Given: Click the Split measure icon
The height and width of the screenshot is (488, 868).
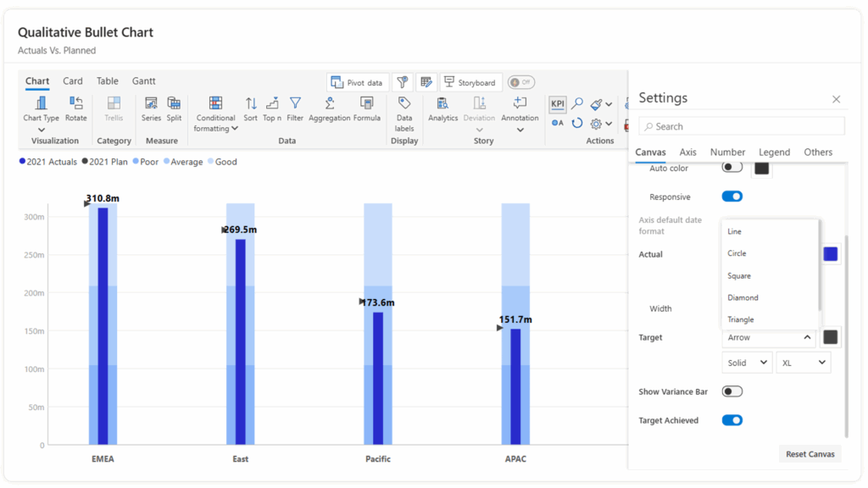Looking at the screenshot, I should pos(174,109).
